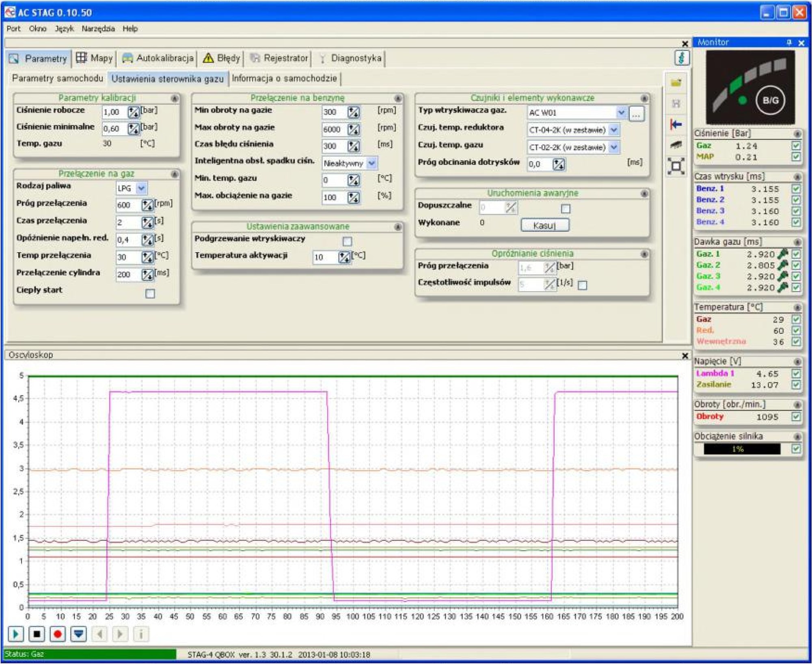Click the edit icon for Czas błędu ciśnienia
The image size is (812, 664).
354,146
